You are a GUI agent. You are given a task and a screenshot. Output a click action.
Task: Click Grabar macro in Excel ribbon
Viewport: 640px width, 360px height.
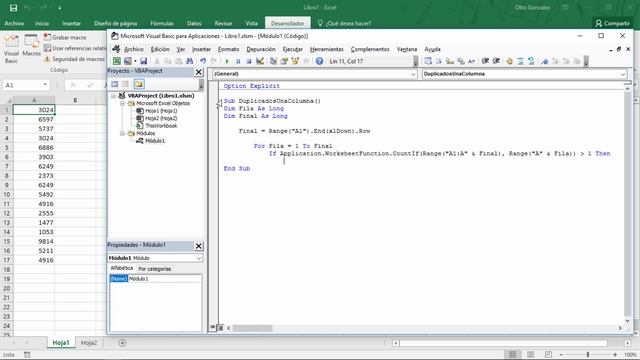pos(65,37)
